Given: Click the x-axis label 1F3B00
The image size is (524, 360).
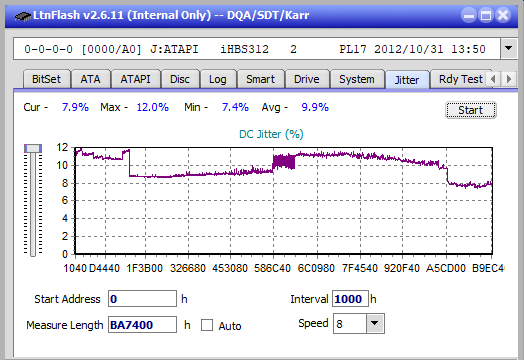Looking at the screenshot, I should tap(144, 268).
